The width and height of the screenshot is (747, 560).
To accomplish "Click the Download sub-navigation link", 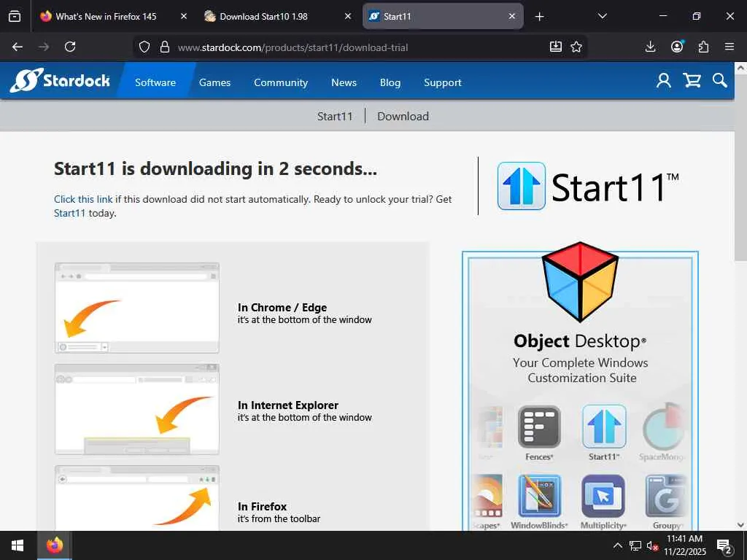I will 403,116.
